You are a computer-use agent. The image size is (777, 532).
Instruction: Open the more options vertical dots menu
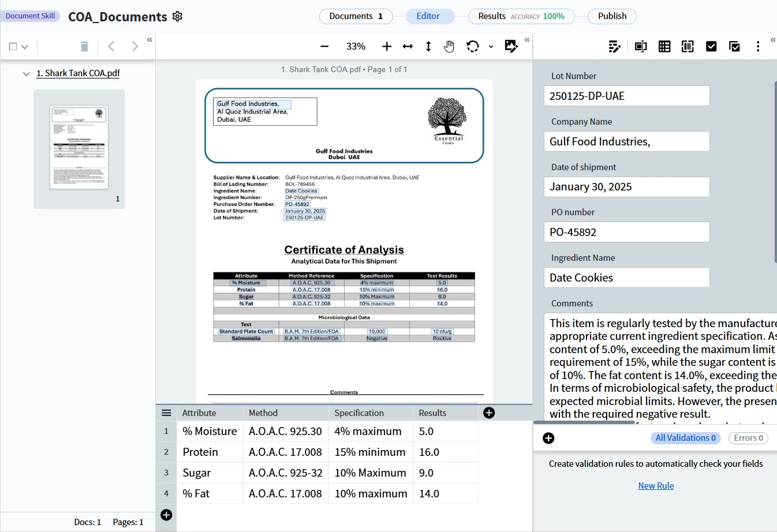(x=758, y=47)
